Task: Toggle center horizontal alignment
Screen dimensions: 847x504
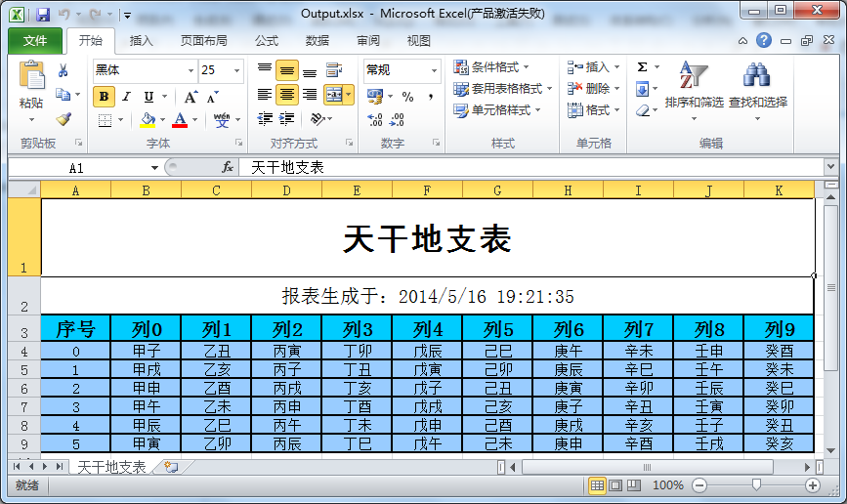Action: point(287,95)
